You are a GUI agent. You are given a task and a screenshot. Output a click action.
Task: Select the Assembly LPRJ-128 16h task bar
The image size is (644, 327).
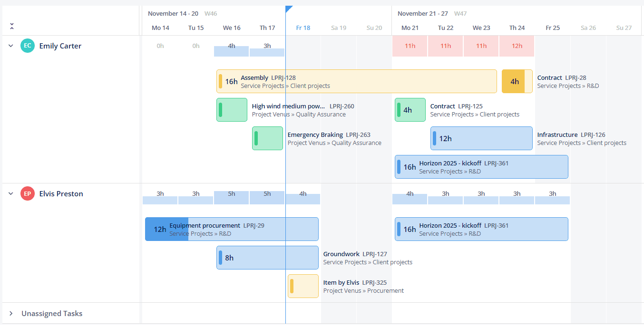coord(357,81)
